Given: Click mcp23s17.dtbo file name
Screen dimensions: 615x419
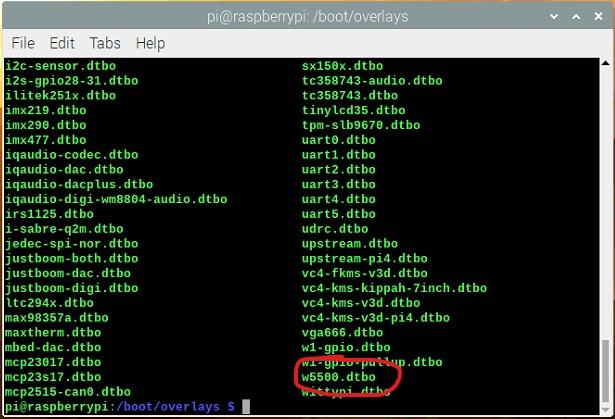Looking at the screenshot, I should click(x=53, y=377).
